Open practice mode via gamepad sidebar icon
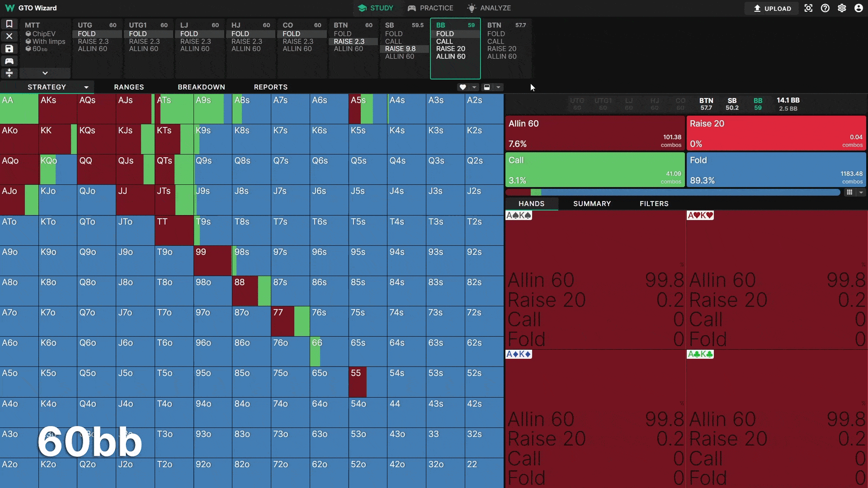868x488 pixels. [9, 61]
